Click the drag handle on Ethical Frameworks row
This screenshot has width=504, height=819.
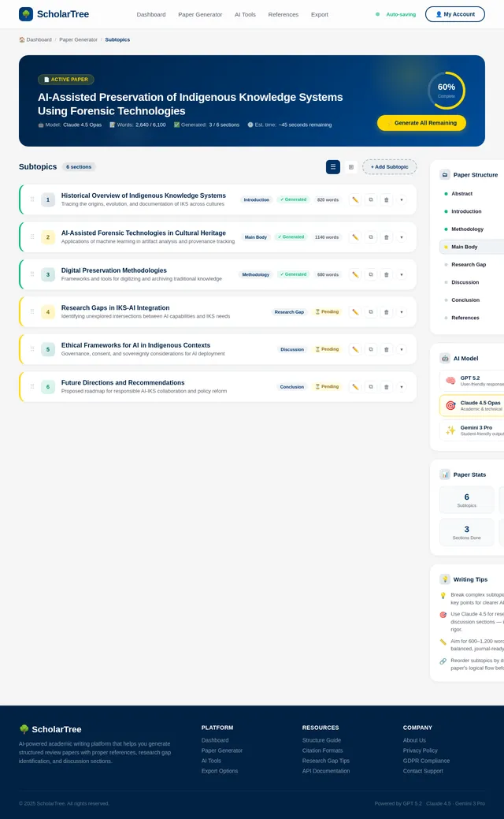[32, 349]
